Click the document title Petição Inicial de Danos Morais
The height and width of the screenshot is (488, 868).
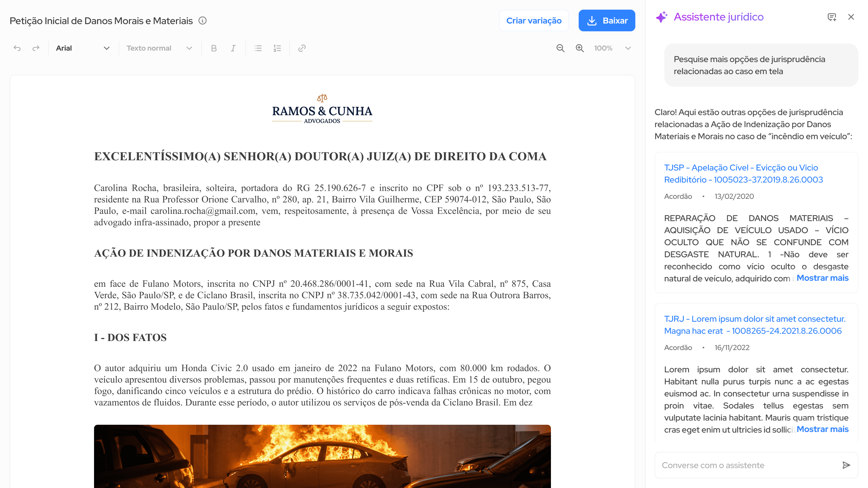[x=101, y=20]
